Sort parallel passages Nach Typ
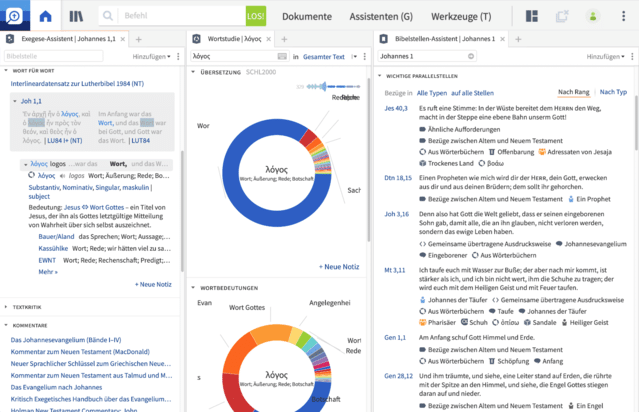Screen dimensions: 639x412 [x=613, y=91]
